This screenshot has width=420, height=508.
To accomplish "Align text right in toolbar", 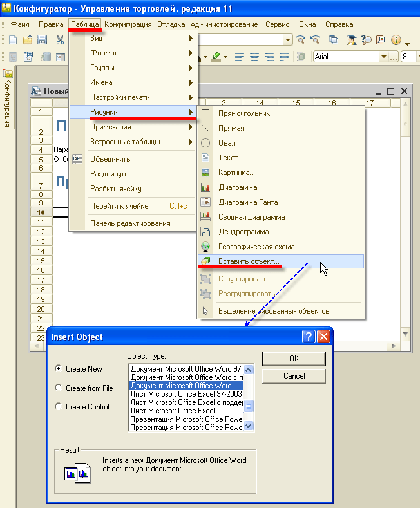I will (269, 57).
